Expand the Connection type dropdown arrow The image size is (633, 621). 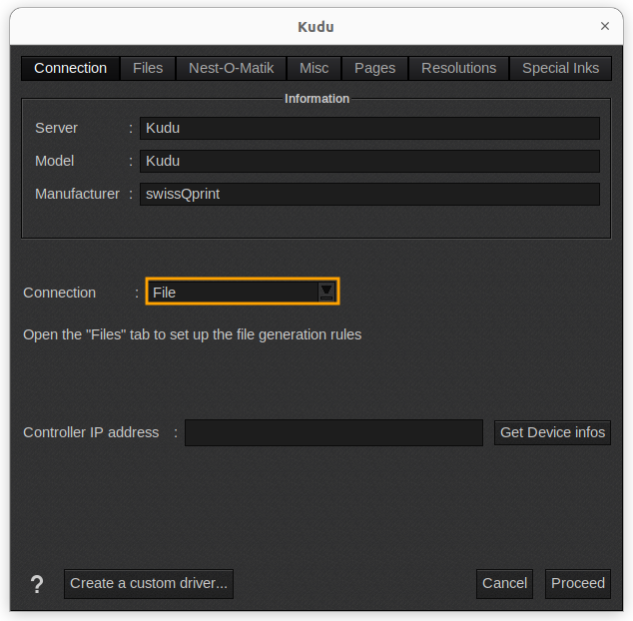click(326, 292)
